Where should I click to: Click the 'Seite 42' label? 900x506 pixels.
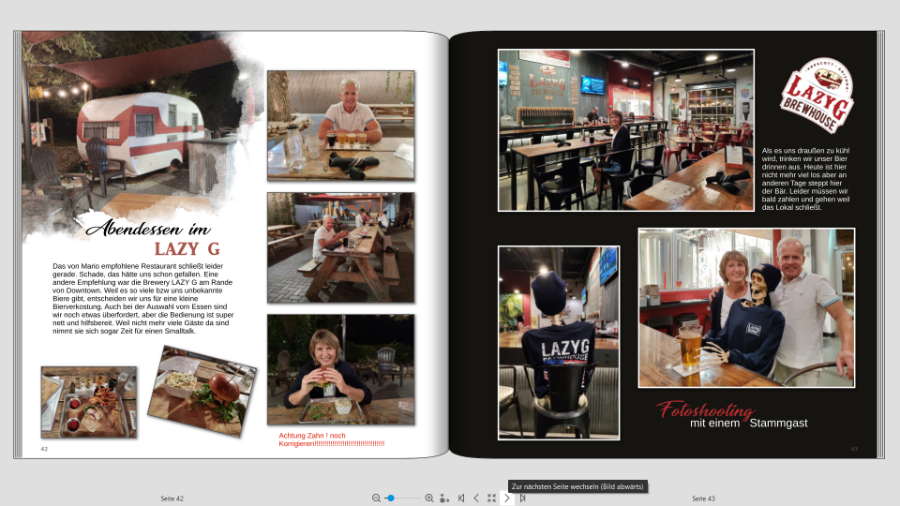point(172,499)
